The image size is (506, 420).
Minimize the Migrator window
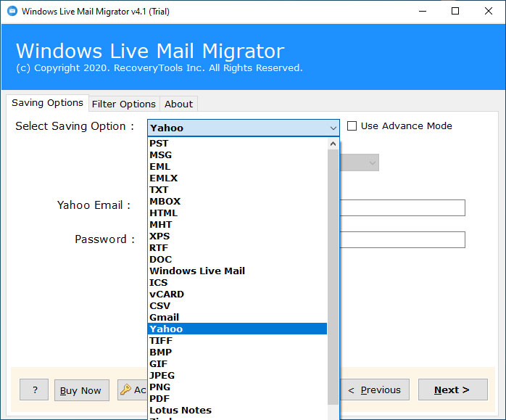click(423, 12)
